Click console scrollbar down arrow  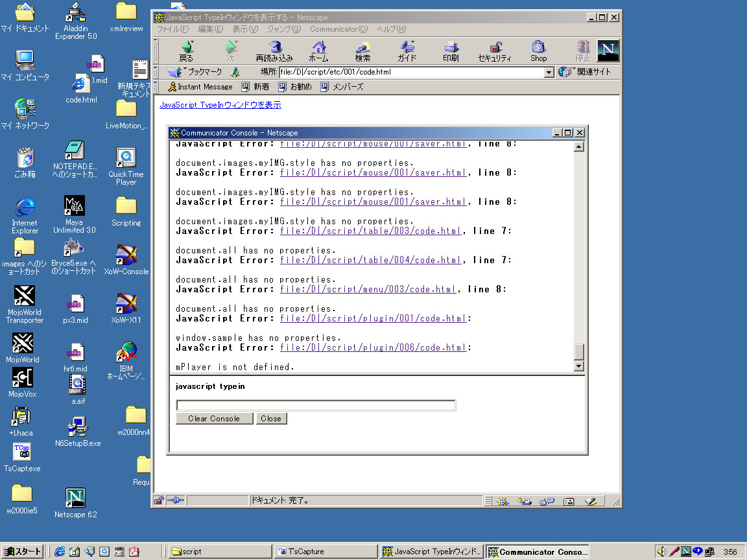(x=579, y=366)
